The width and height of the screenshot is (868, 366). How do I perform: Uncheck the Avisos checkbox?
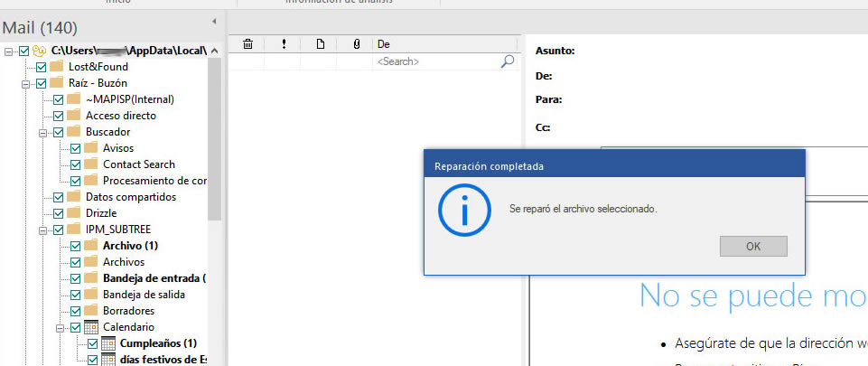[x=75, y=148]
